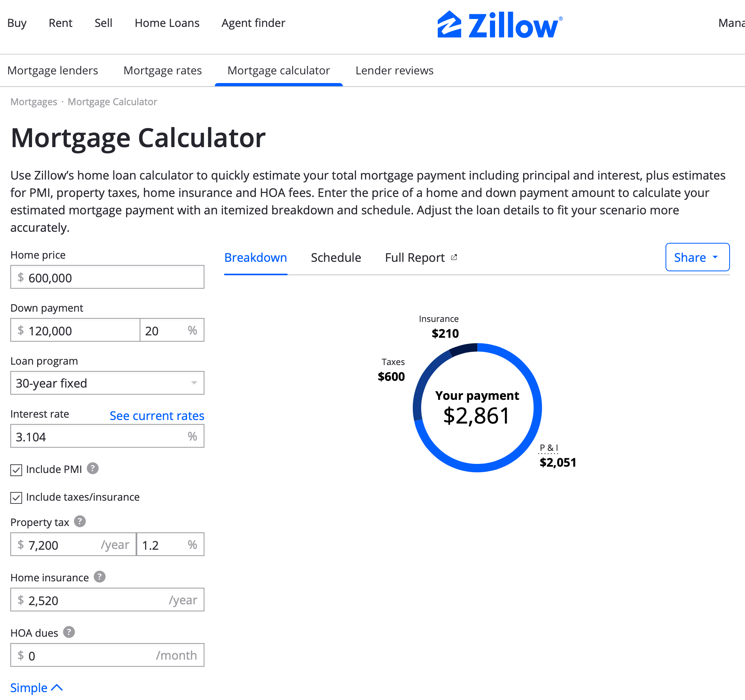Open the Include PMI help icon
The image size is (745, 700).
tap(93, 468)
